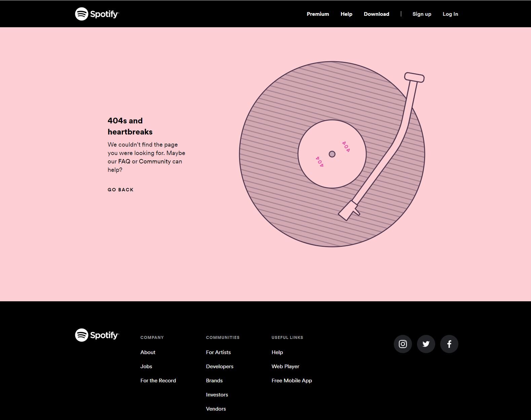531x420 pixels.
Task: Click the '404s and heartbreaks' heading
Action: pyautogui.click(x=130, y=126)
